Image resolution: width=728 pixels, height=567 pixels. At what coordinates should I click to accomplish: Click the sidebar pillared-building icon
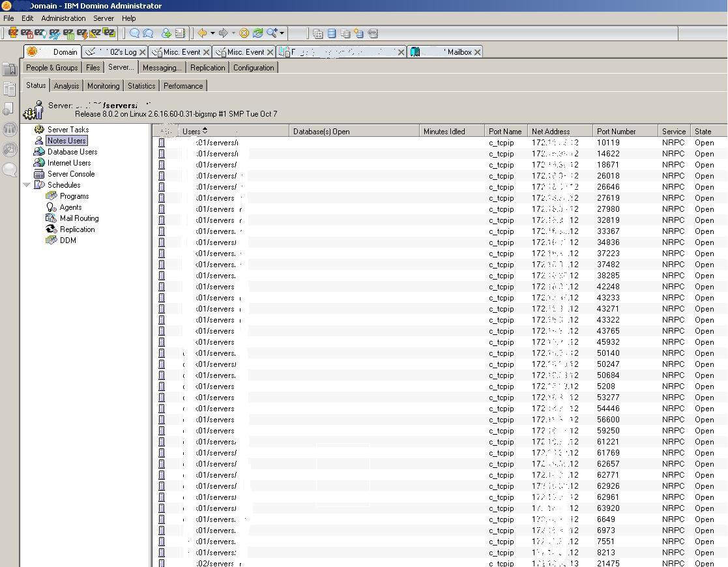pyautogui.click(x=9, y=129)
